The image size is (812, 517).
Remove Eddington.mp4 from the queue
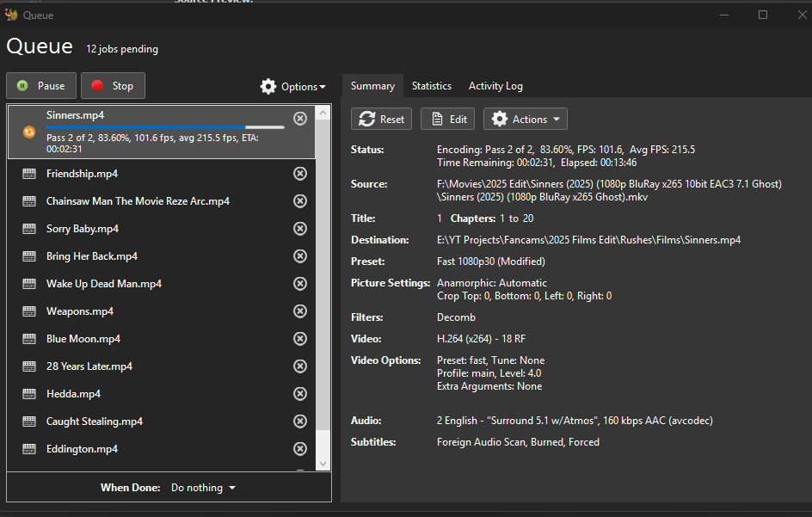pos(300,449)
